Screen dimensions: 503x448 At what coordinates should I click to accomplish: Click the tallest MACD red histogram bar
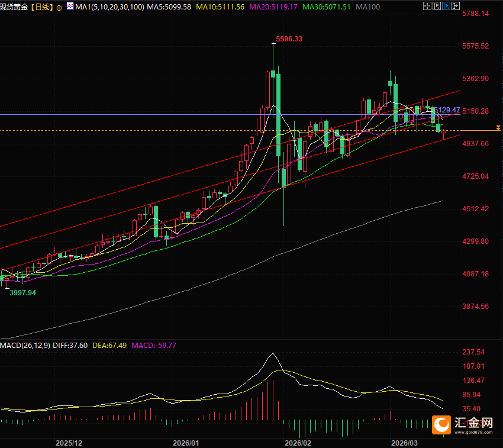273,401
